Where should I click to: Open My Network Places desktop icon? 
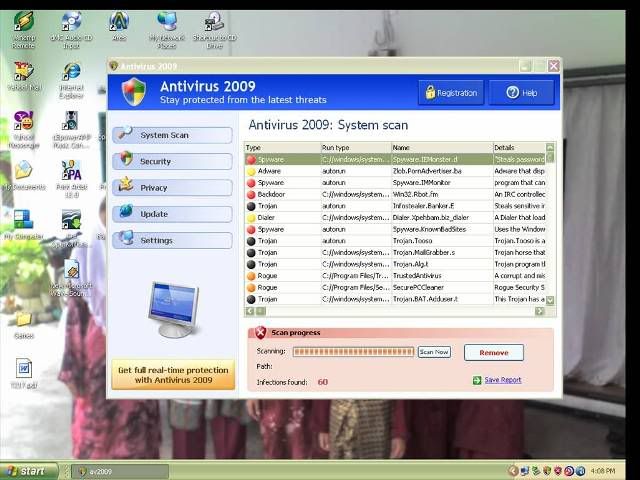[167, 31]
